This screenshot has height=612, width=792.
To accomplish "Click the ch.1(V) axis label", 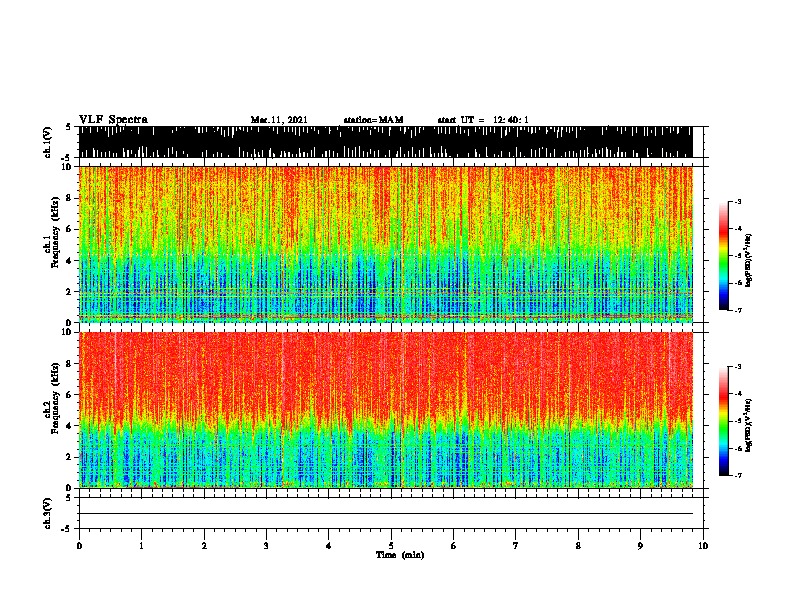I will coord(48,142).
